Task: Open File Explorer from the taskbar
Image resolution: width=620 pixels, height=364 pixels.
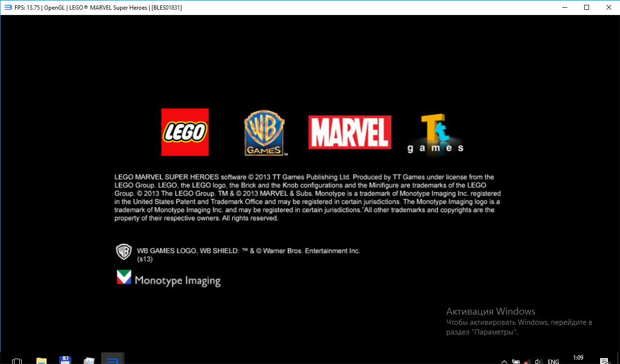Action: (42, 361)
